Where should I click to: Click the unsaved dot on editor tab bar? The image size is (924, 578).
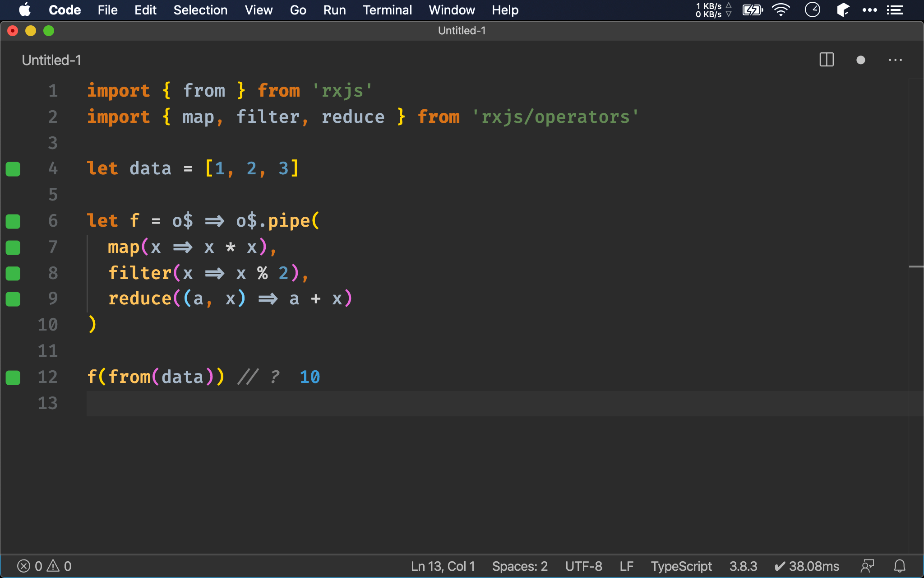[x=861, y=60]
